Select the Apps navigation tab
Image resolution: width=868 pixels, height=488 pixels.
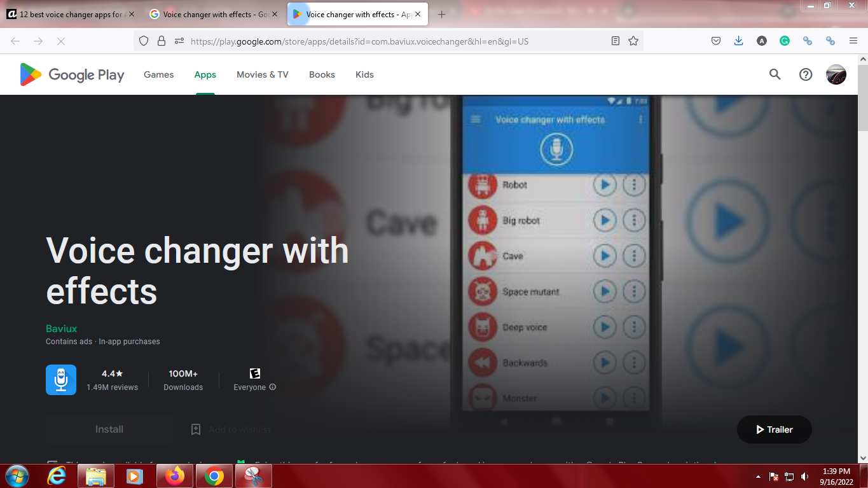[x=205, y=74]
